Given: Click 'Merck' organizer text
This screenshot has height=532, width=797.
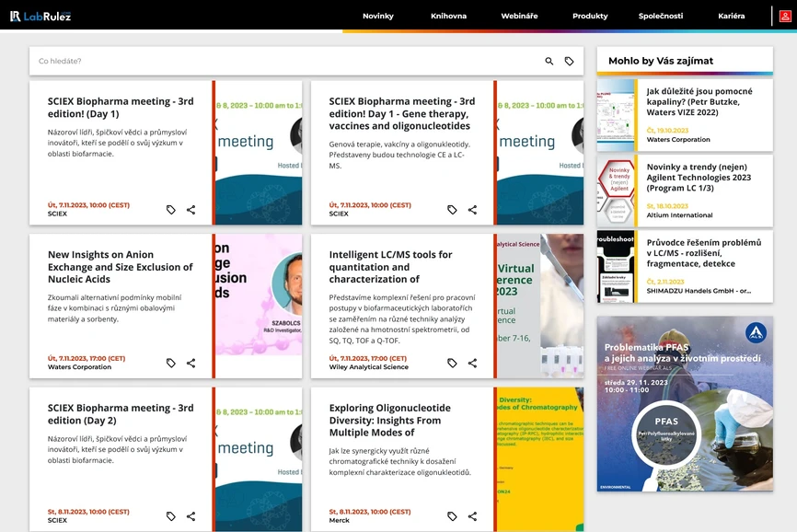Looking at the screenshot, I should click(x=339, y=520).
